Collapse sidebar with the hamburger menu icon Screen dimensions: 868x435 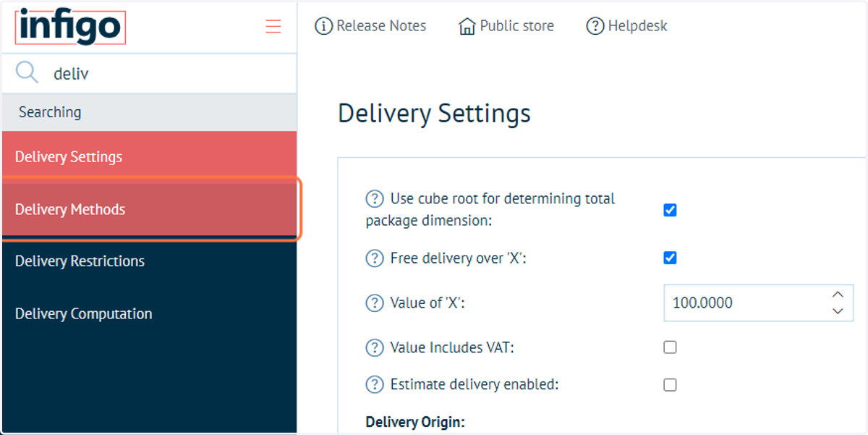[x=273, y=27]
